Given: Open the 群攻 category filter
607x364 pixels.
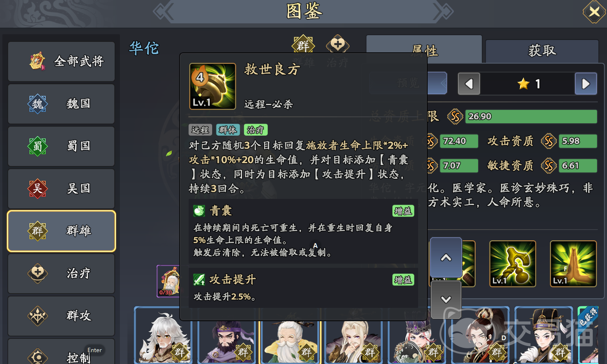Looking at the screenshot, I should pos(61,315).
